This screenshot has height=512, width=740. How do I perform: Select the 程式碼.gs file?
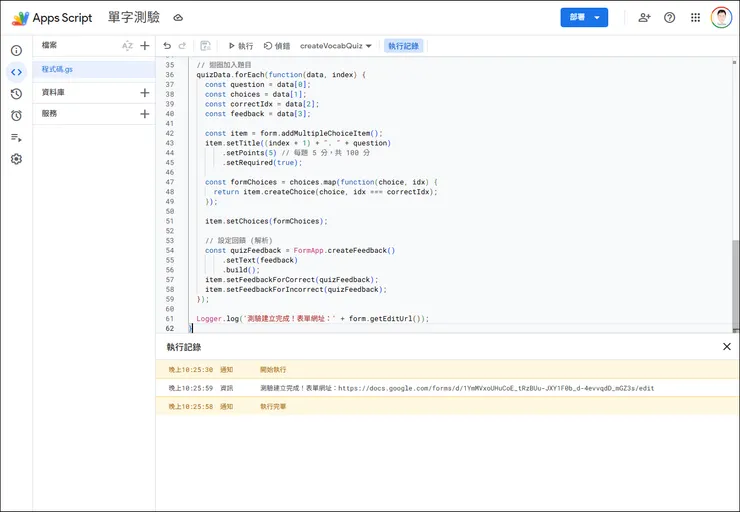click(x=93, y=69)
